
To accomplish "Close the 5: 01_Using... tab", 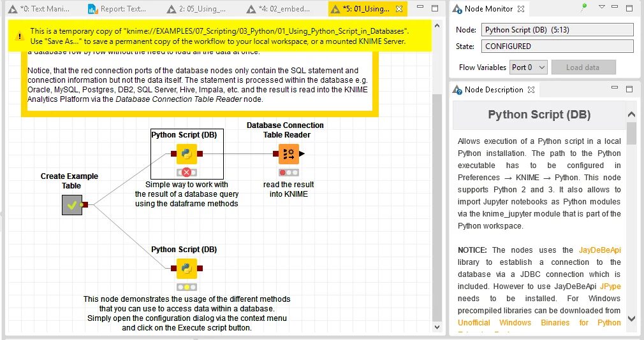I will tap(399, 9).
